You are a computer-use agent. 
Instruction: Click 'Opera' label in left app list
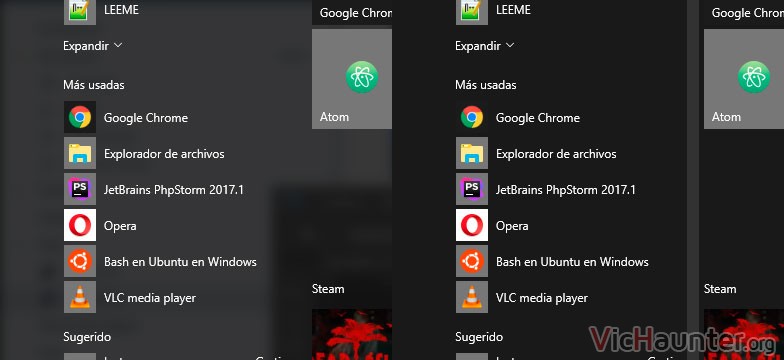point(120,226)
